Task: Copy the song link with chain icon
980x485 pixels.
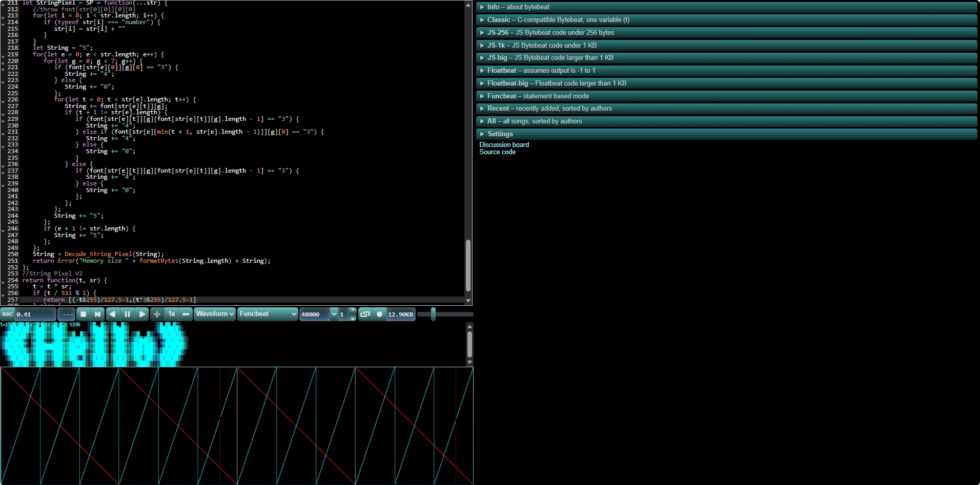Action: coord(365,314)
